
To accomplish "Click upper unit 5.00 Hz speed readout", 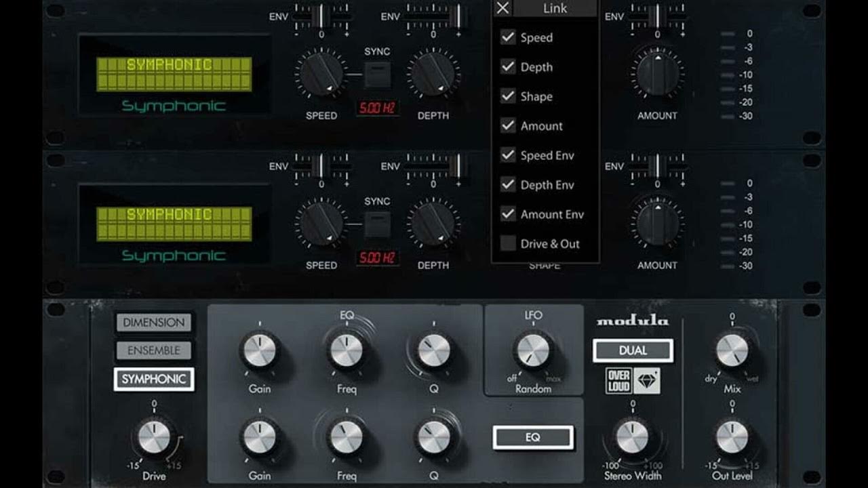I will [378, 108].
